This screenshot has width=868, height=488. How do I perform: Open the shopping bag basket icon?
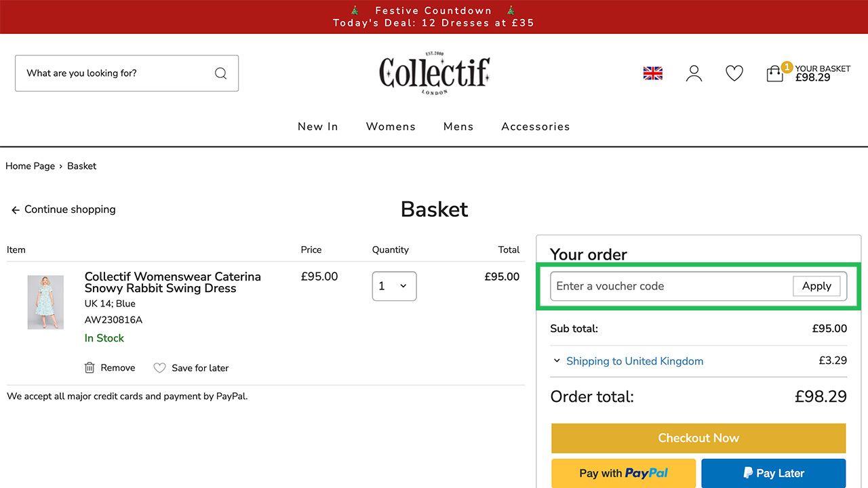774,73
